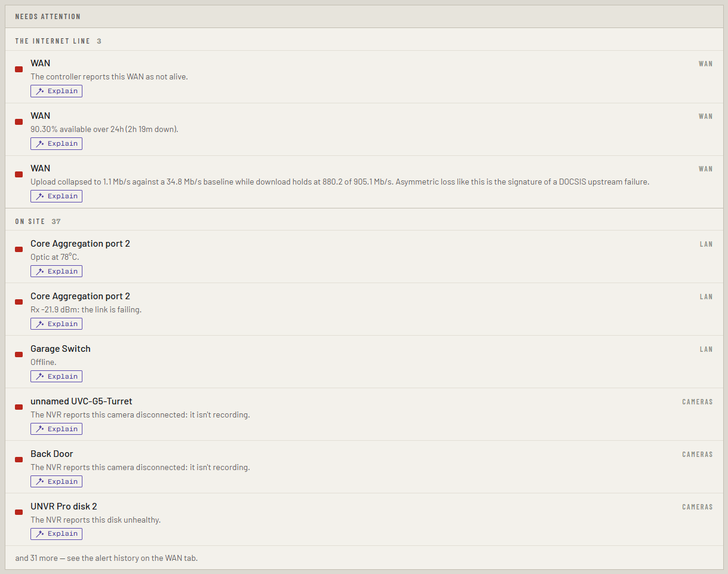The height and width of the screenshot is (574, 728).
Task: Click the red indicator on the Rx -21.9 dBm row
Action: coord(19,302)
